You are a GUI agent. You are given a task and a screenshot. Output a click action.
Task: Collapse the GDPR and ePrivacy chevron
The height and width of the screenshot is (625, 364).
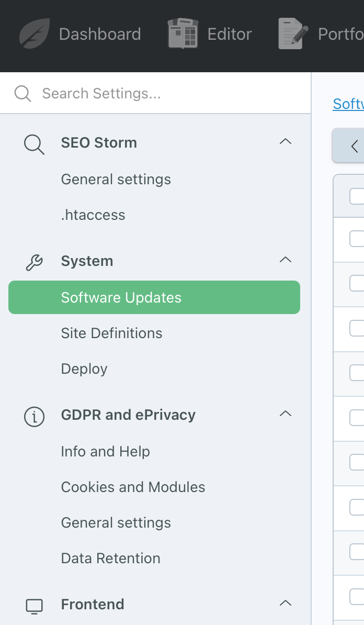[285, 414]
